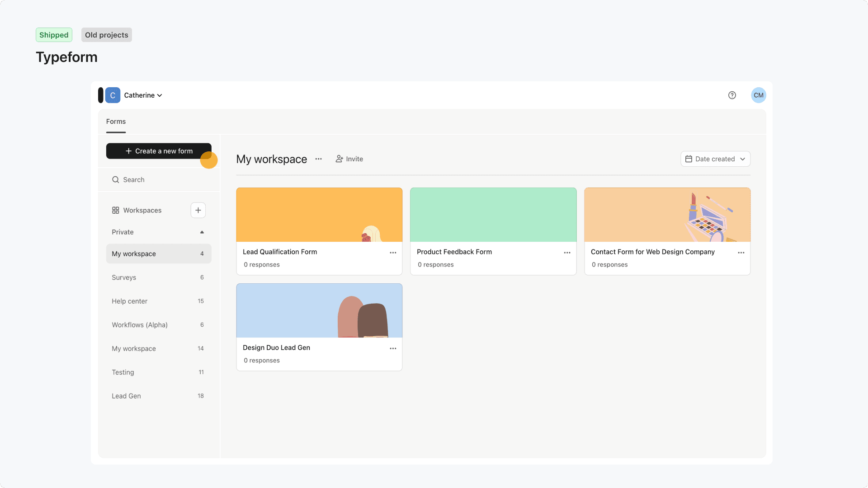Click the Create a new form button

[x=159, y=151]
